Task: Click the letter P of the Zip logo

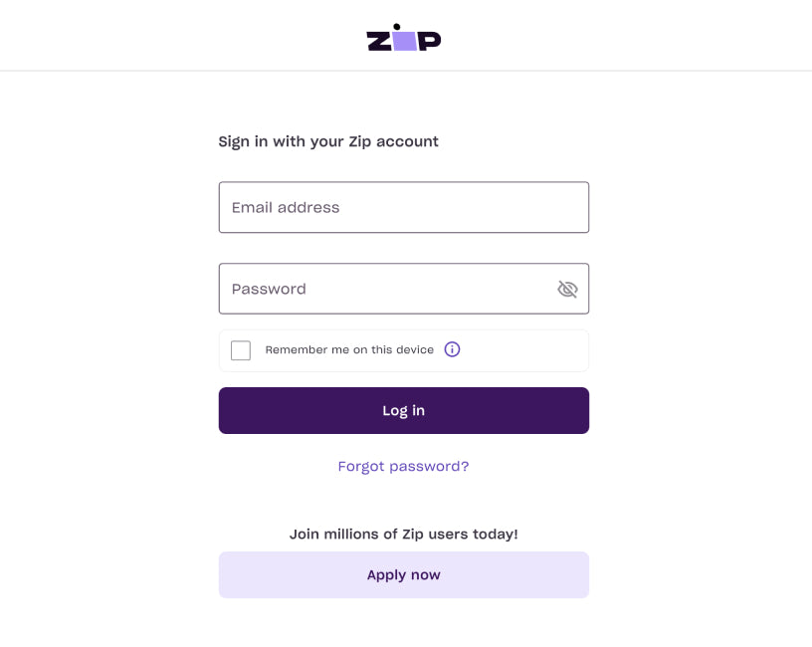Action: [x=430, y=41]
